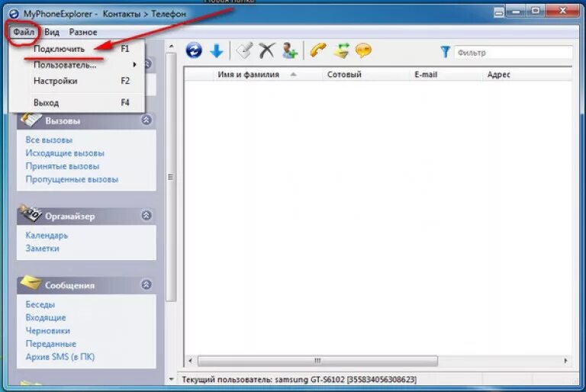Click MyPhoneExplorer title bar app icon
Image resolution: width=586 pixels, height=392 pixels.
coord(14,14)
